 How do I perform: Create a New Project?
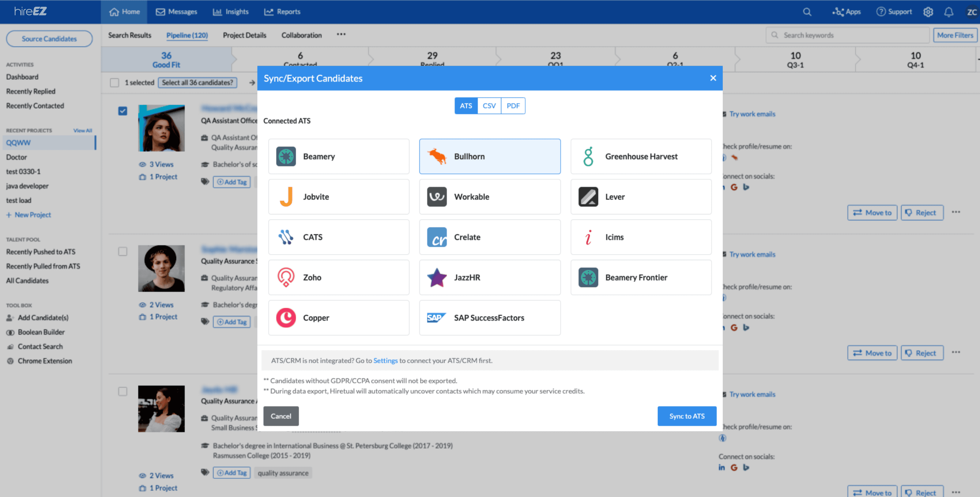point(28,215)
